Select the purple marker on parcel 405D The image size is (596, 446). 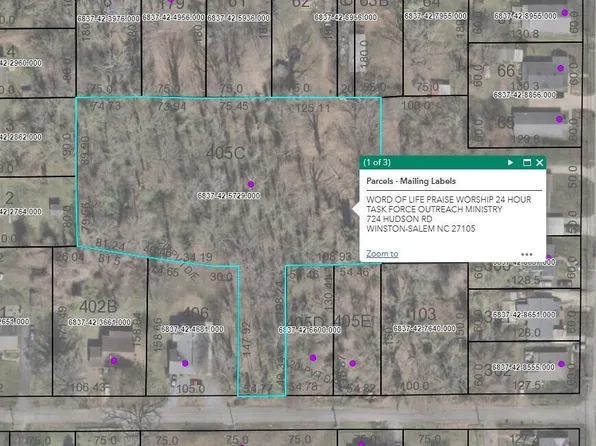[313, 358]
